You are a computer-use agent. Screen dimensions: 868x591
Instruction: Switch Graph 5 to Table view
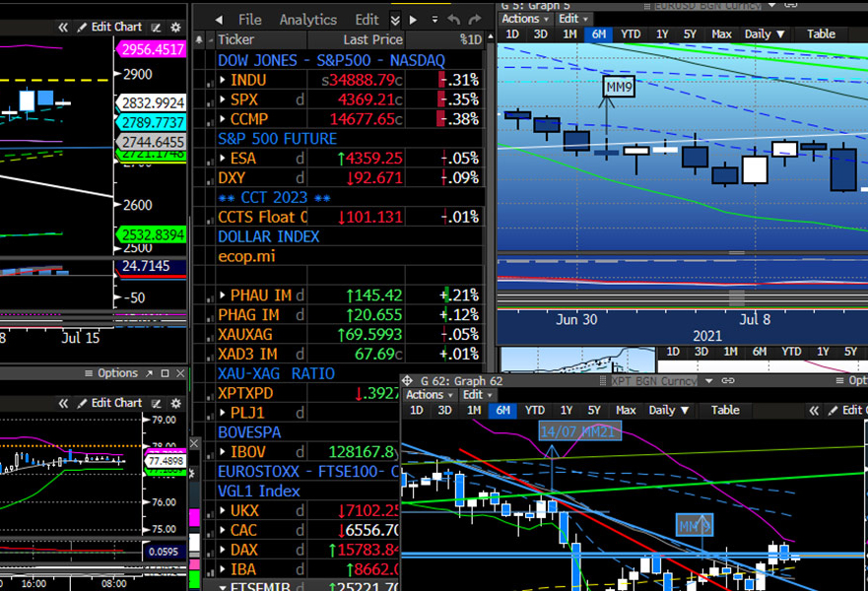click(821, 34)
